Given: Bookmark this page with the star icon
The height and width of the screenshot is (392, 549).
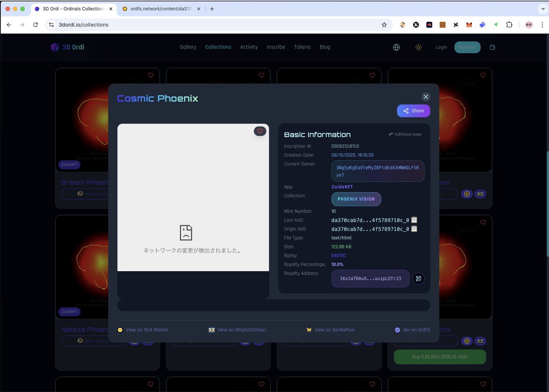Looking at the screenshot, I should coord(384,25).
